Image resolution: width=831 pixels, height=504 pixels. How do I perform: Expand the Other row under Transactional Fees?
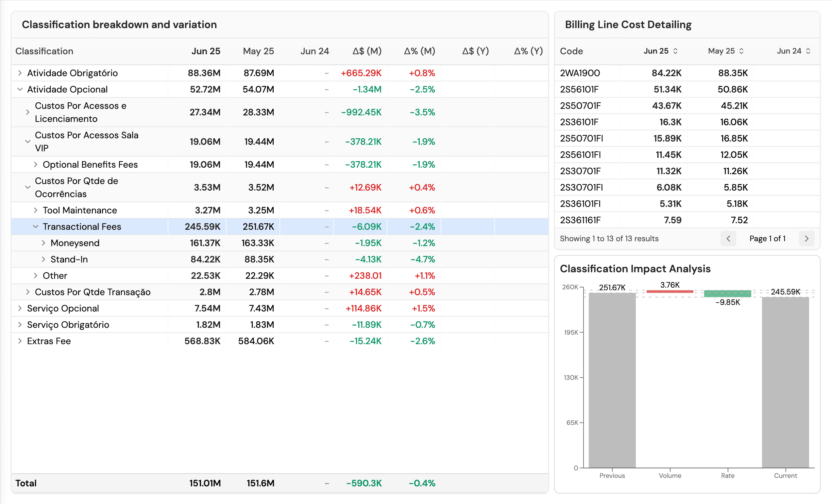pyautogui.click(x=36, y=276)
